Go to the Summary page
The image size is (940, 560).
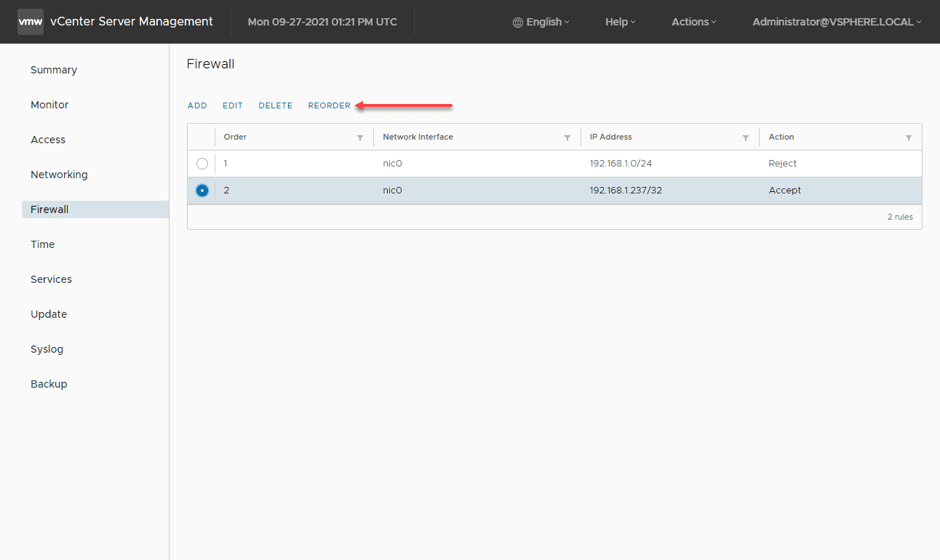(54, 70)
